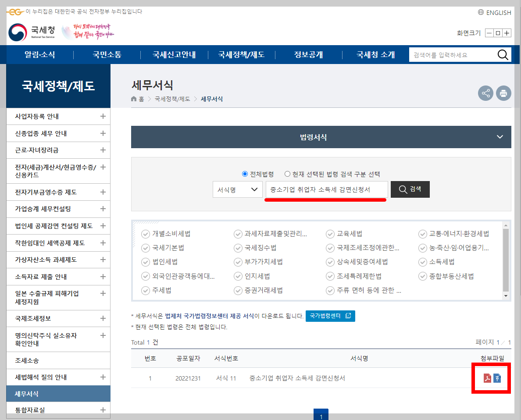The width and height of the screenshot is (521, 420).
Task: Open the 국민소통 top menu
Action: click(x=107, y=55)
